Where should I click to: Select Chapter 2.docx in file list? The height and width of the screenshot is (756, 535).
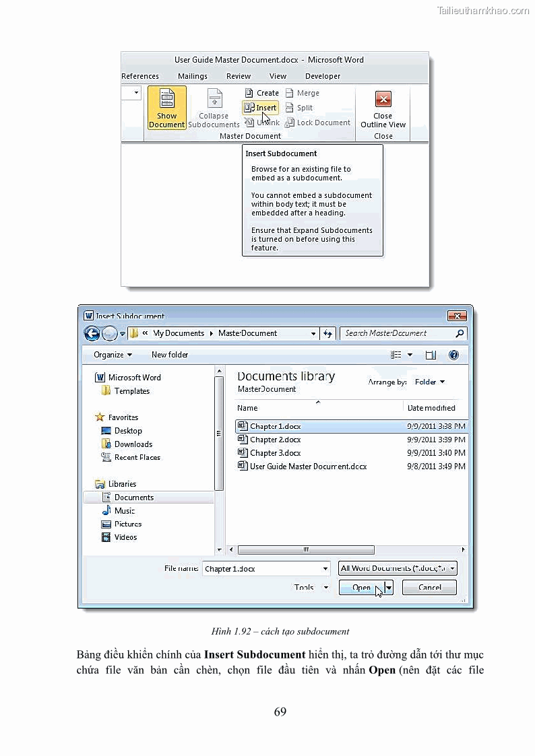click(275, 440)
